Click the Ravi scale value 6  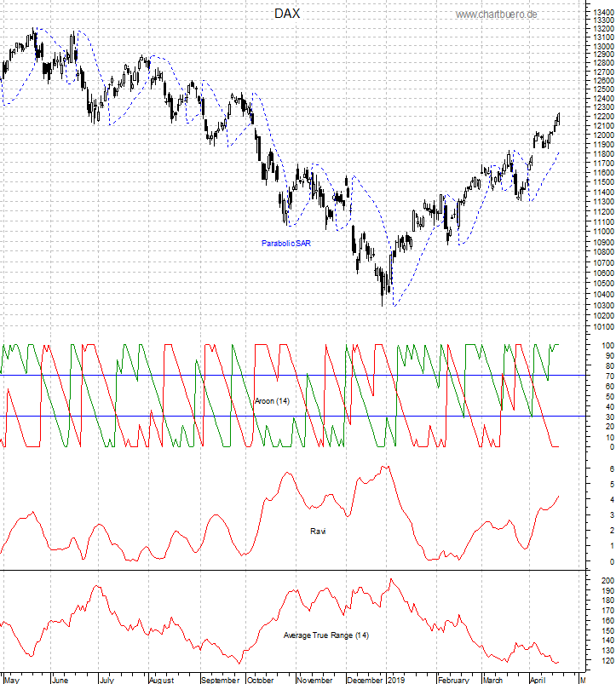[612, 468]
